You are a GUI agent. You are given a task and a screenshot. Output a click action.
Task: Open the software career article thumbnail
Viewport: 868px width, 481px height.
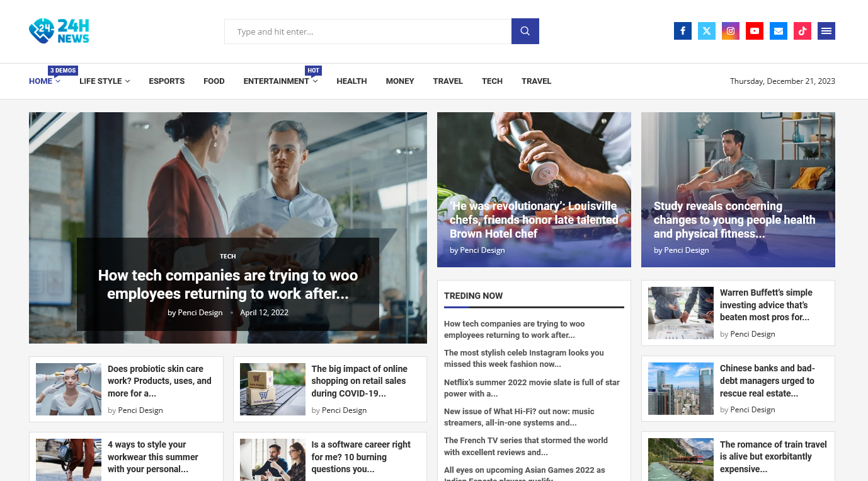pos(273,460)
